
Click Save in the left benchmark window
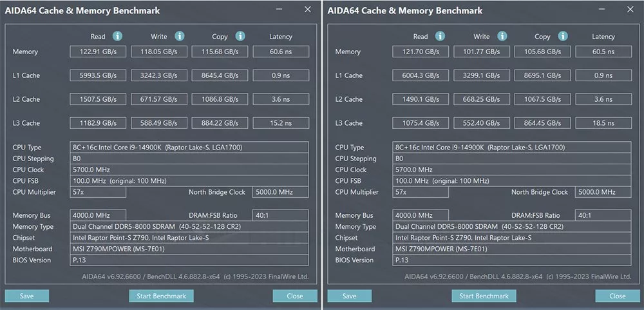coord(26,296)
